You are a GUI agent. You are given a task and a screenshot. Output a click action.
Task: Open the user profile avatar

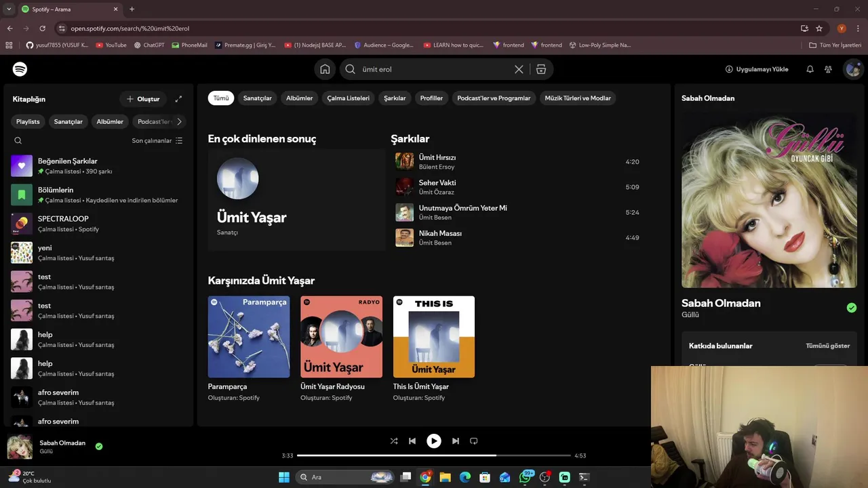tap(853, 69)
